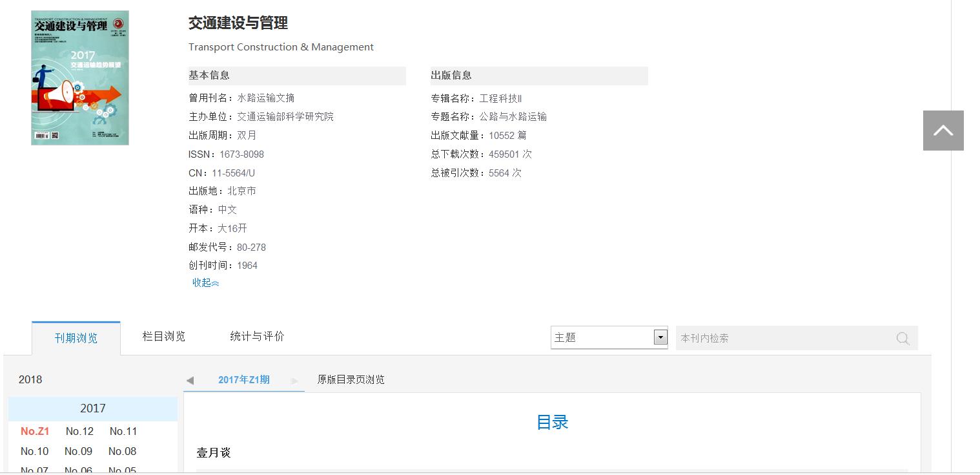980x475 pixels.
Task: Select the 2017年Z1期 tab
Action: point(243,380)
